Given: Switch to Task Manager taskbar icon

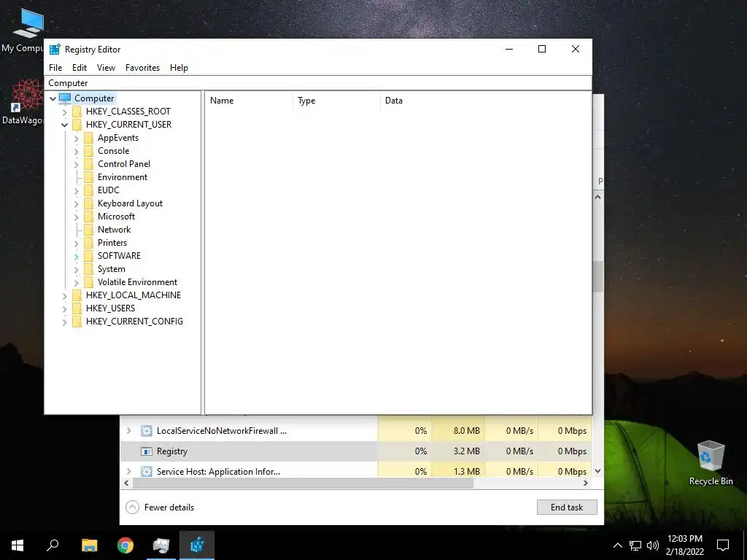Looking at the screenshot, I should click(x=161, y=545).
